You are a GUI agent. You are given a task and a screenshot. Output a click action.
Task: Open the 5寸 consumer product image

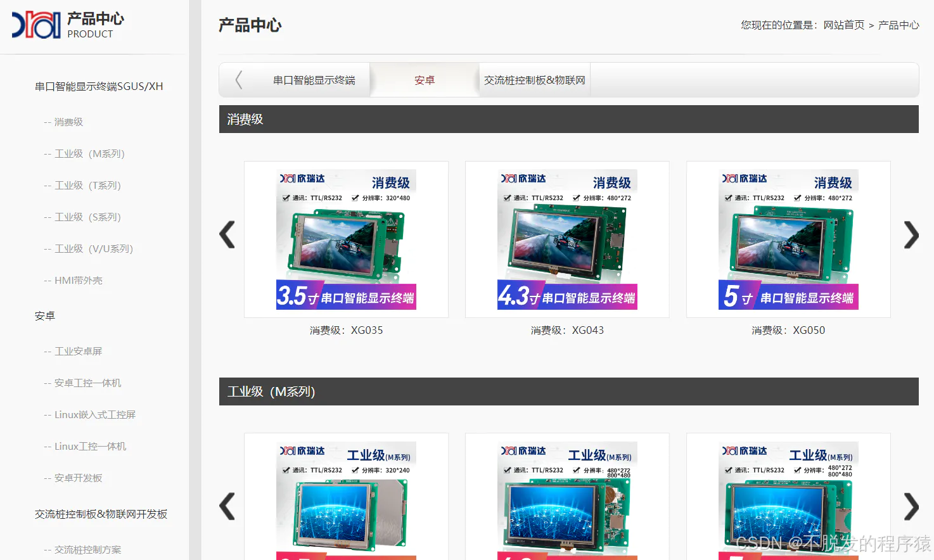point(788,239)
